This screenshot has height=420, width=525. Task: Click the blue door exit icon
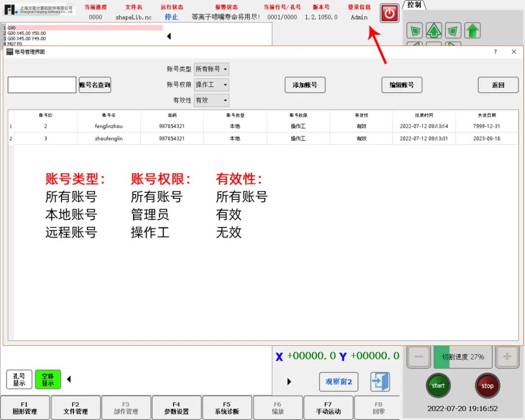coord(380,382)
